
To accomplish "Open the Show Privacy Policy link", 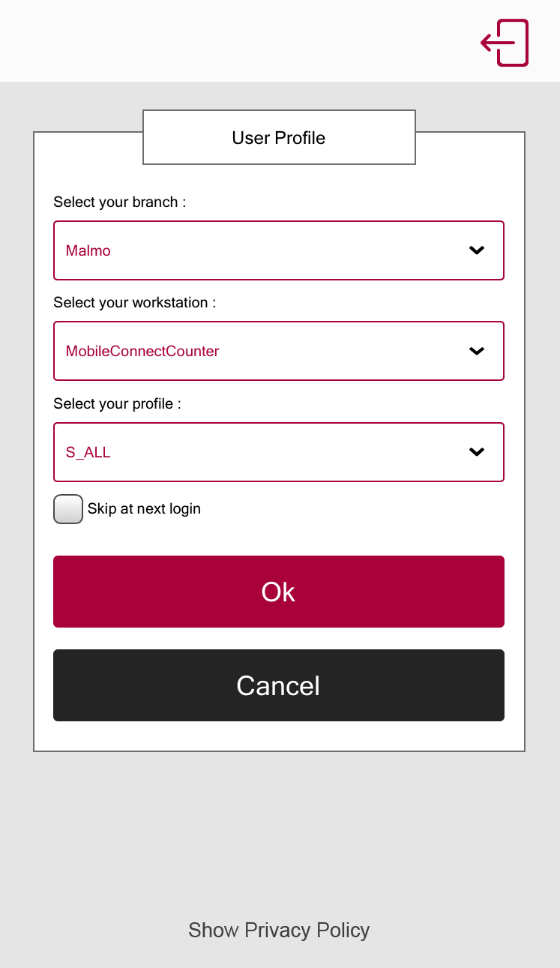I will [279, 931].
